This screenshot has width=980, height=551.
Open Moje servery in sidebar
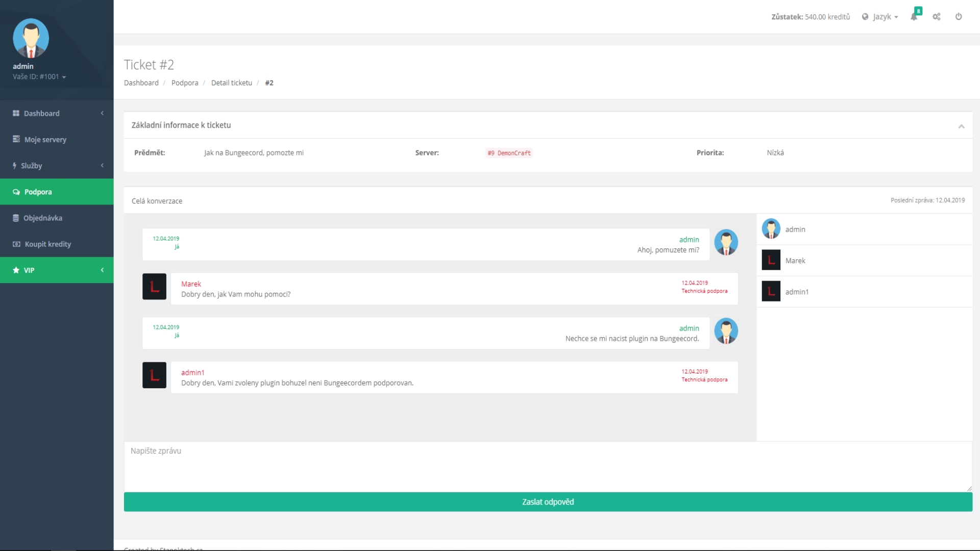[45, 140]
